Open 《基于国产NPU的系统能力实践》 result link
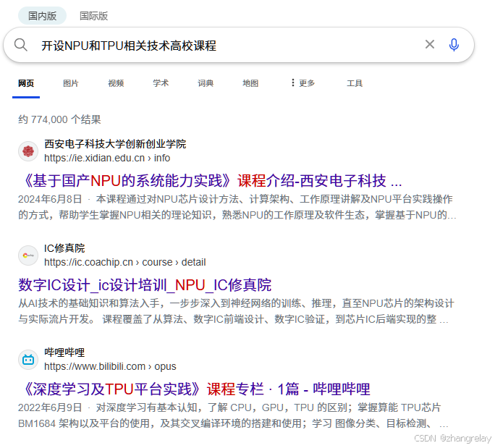 [x=213, y=181]
